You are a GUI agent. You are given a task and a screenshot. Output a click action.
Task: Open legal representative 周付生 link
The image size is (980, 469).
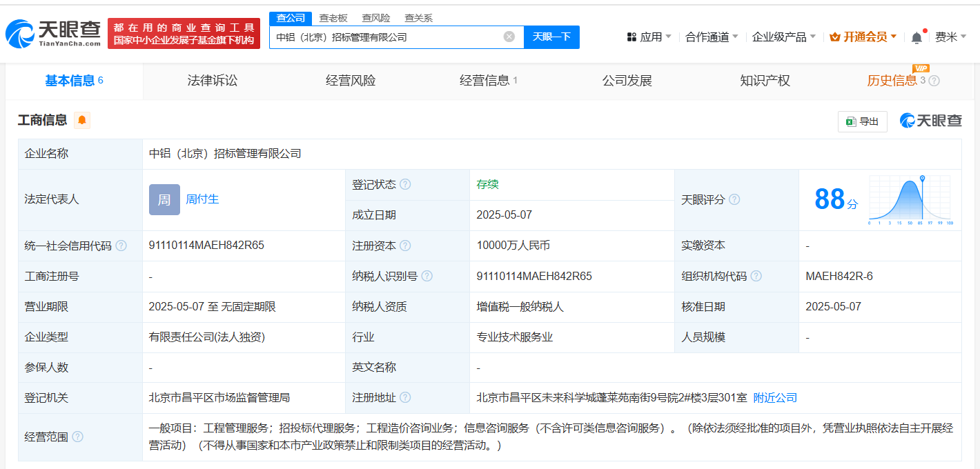(202, 199)
